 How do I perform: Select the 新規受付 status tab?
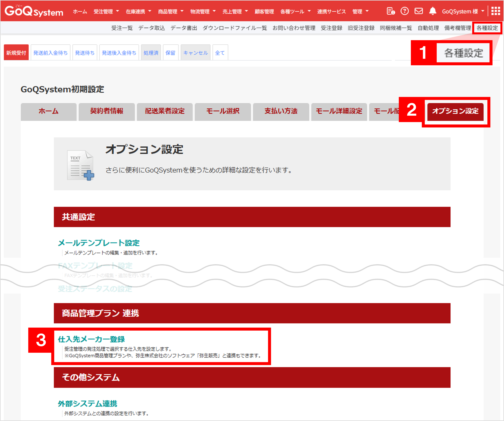click(x=16, y=53)
